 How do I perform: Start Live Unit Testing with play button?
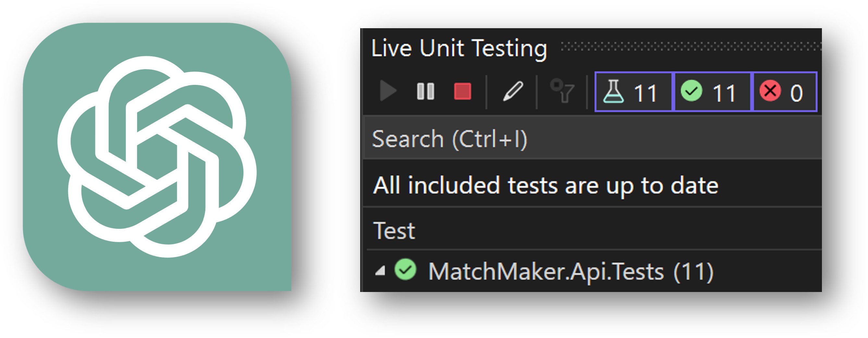(388, 90)
